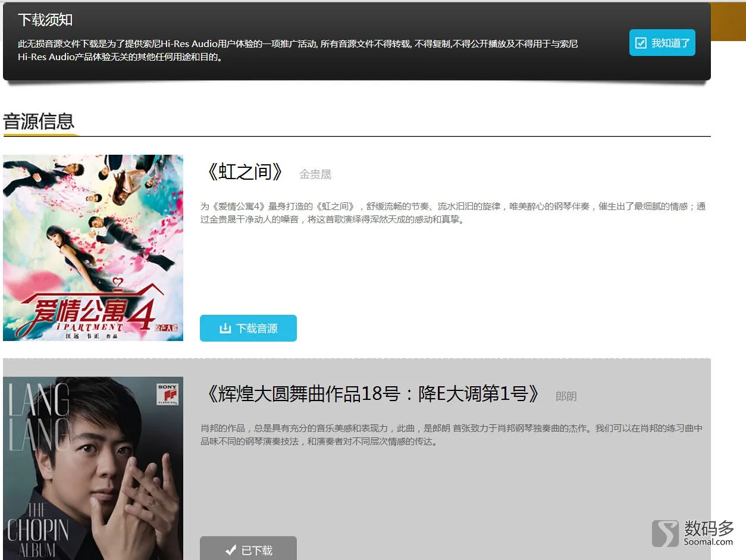Viewport: 746px width, 560px height.
Task: Click the 我知道了 acknowledgment button
Action: [x=662, y=43]
